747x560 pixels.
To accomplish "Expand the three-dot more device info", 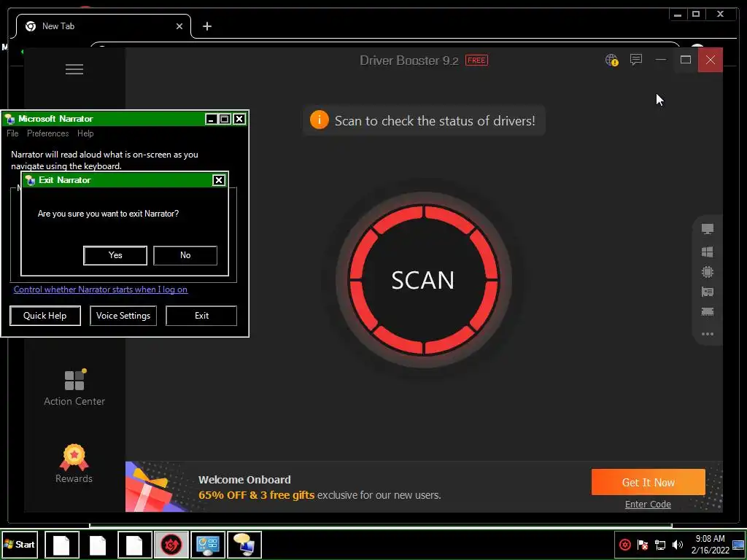I will click(x=708, y=334).
